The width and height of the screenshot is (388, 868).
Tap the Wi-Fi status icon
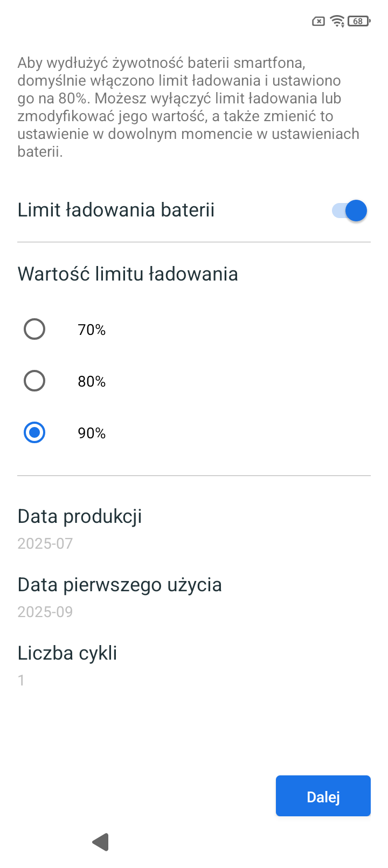coord(338,22)
